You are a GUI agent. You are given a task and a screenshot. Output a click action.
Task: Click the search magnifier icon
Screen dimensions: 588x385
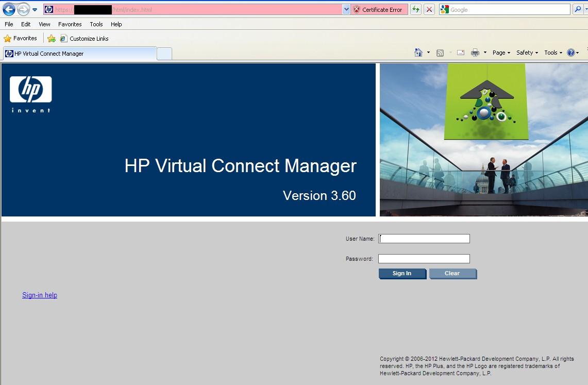(578, 9)
